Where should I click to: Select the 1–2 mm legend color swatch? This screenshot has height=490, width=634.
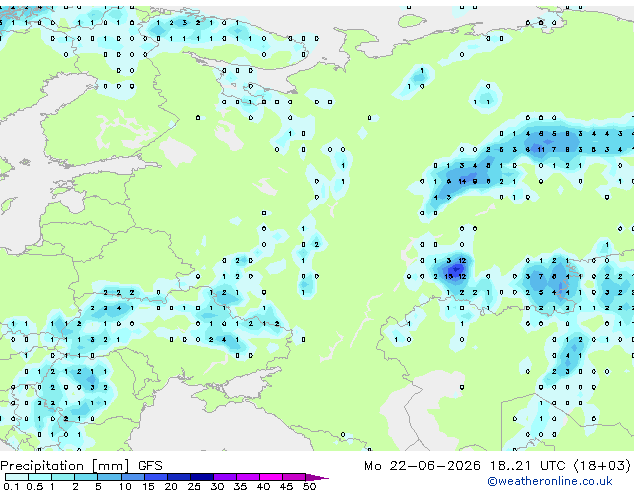point(63,477)
